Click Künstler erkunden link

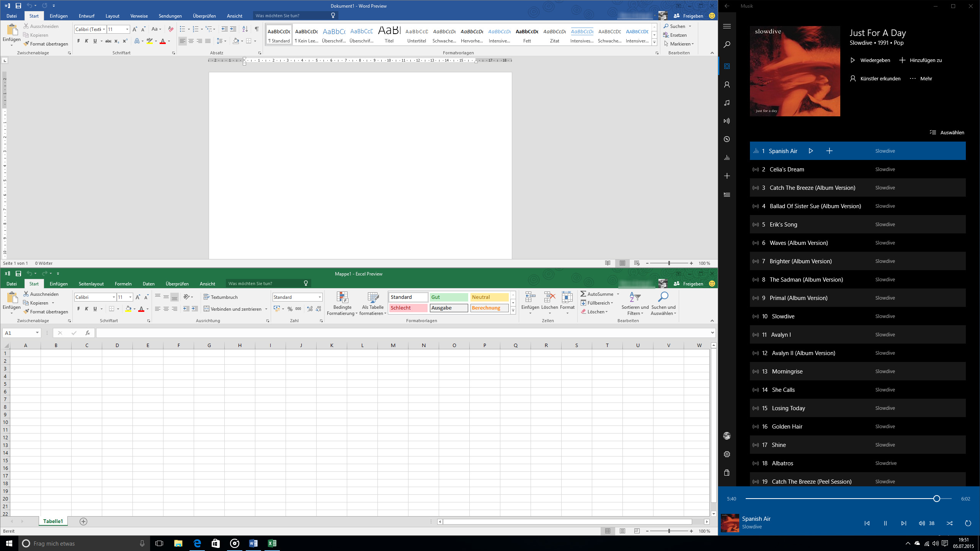click(875, 78)
